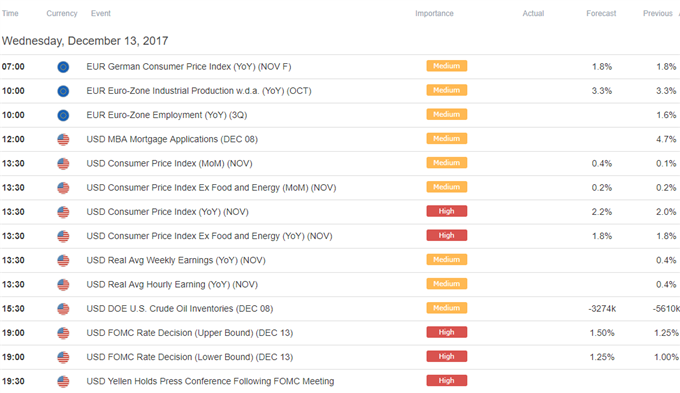Click the Importance column header
This screenshot has height=393, width=680.
pos(434,13)
